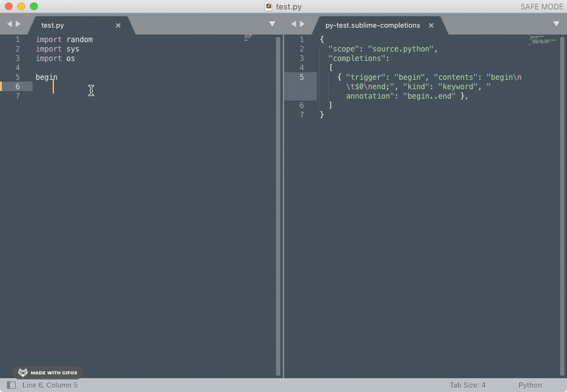
Task: Open the Python syntax selector
Action: coord(530,385)
